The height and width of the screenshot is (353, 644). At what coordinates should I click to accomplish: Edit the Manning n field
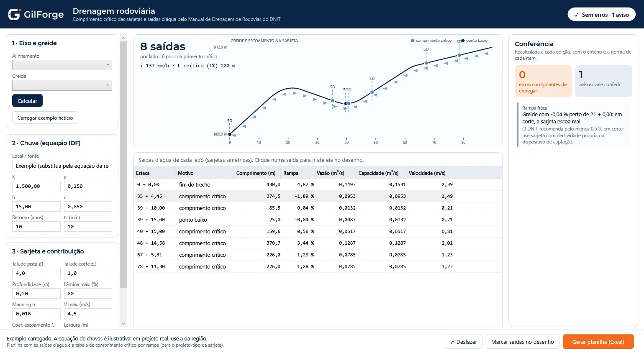[36, 314]
